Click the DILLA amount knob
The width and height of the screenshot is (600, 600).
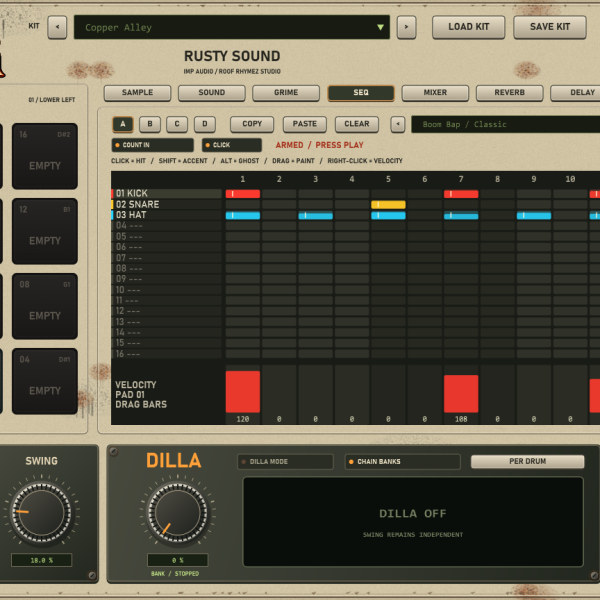tap(177, 512)
